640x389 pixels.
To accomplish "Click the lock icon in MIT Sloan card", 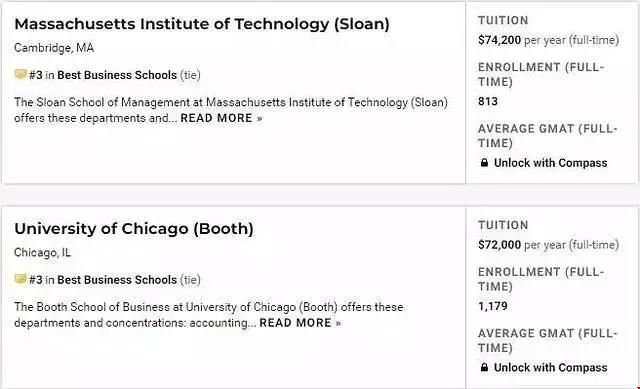I will (484, 163).
